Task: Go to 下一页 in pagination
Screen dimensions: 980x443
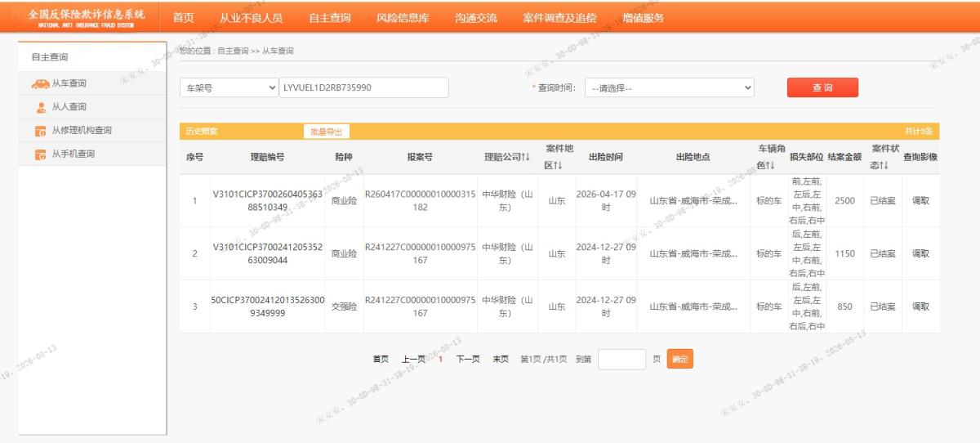Action: [x=467, y=359]
